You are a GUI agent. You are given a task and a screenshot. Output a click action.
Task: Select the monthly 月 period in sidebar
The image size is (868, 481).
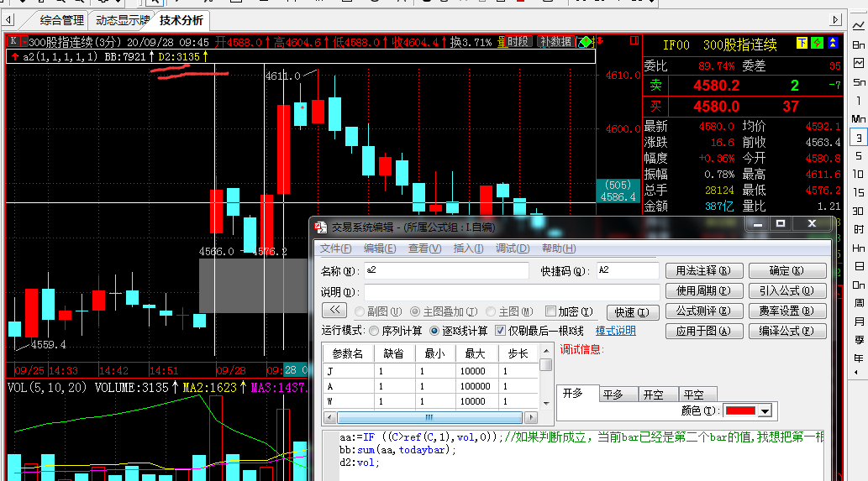pos(859,322)
